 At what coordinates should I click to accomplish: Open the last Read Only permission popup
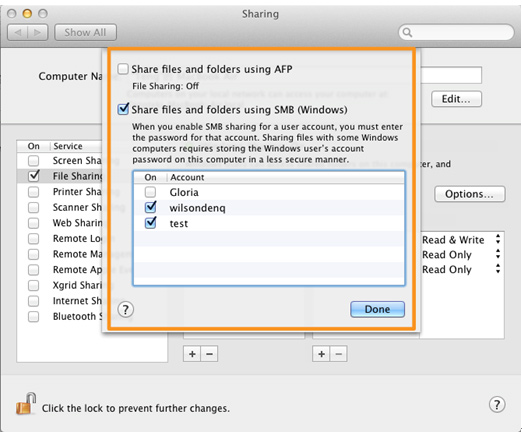[461, 269]
